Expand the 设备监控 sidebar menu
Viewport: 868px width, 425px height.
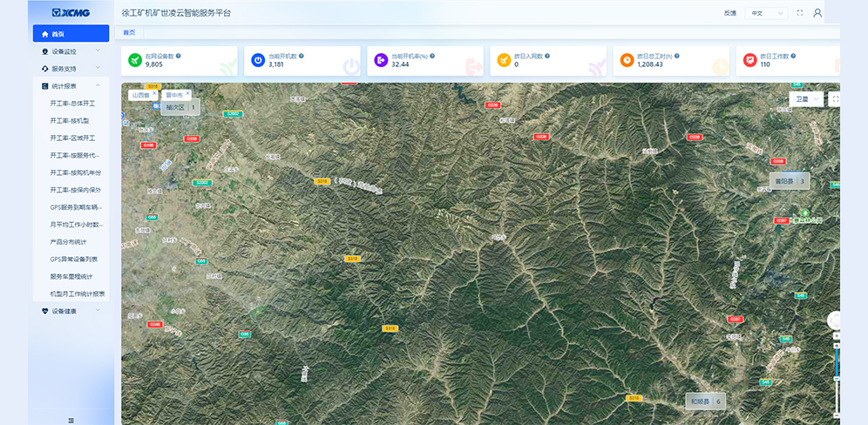point(71,51)
